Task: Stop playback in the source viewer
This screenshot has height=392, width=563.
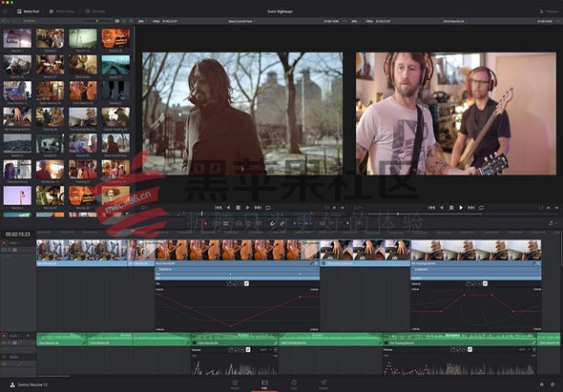Action: coord(238,208)
